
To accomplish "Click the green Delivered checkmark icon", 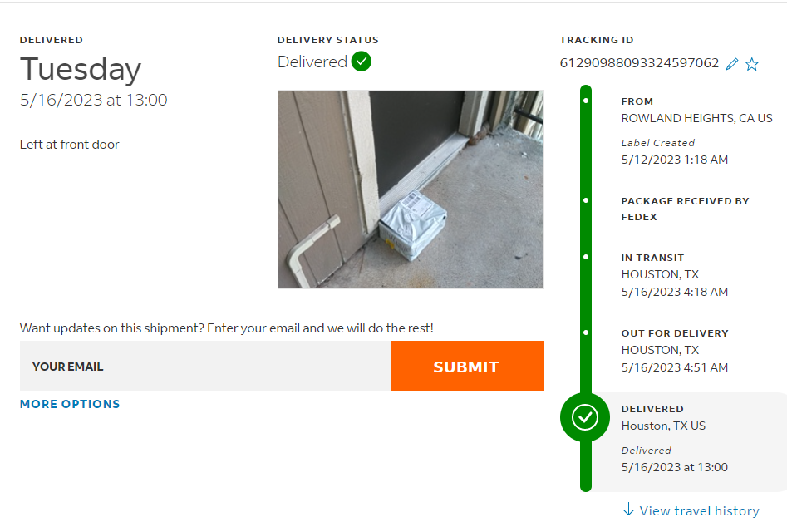I will (x=362, y=62).
